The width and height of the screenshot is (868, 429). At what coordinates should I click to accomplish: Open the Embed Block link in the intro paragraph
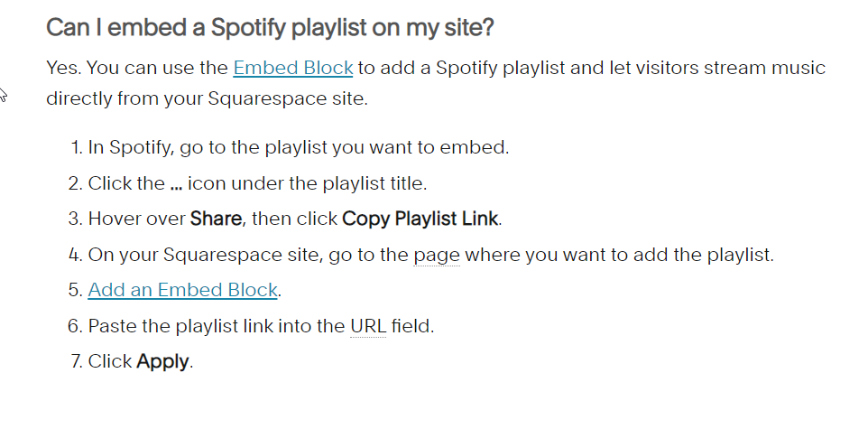click(293, 68)
